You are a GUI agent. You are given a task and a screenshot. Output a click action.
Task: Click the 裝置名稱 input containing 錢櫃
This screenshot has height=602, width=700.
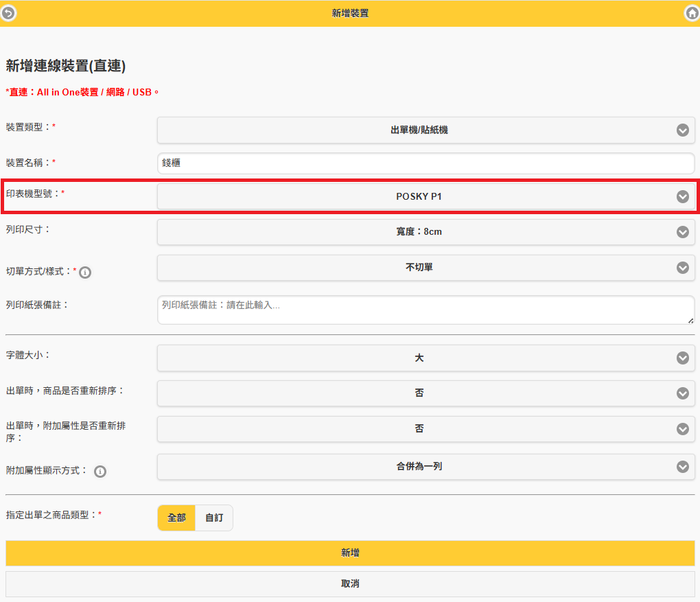[x=425, y=163]
